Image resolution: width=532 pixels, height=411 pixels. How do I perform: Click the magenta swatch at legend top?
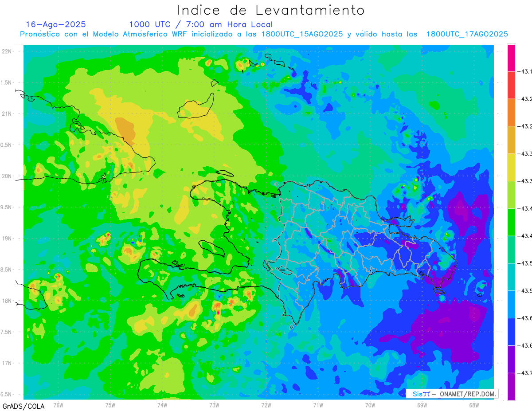pos(511,58)
